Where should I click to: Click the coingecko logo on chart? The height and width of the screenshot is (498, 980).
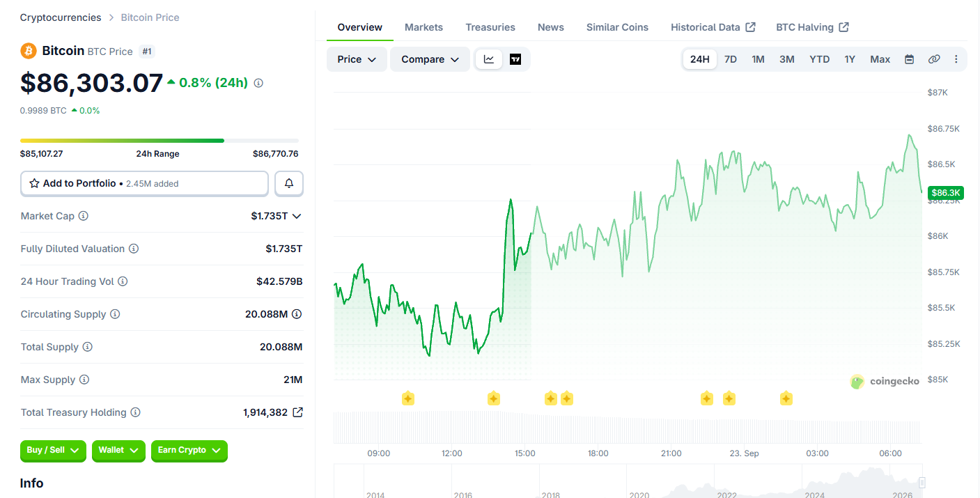pos(885,381)
